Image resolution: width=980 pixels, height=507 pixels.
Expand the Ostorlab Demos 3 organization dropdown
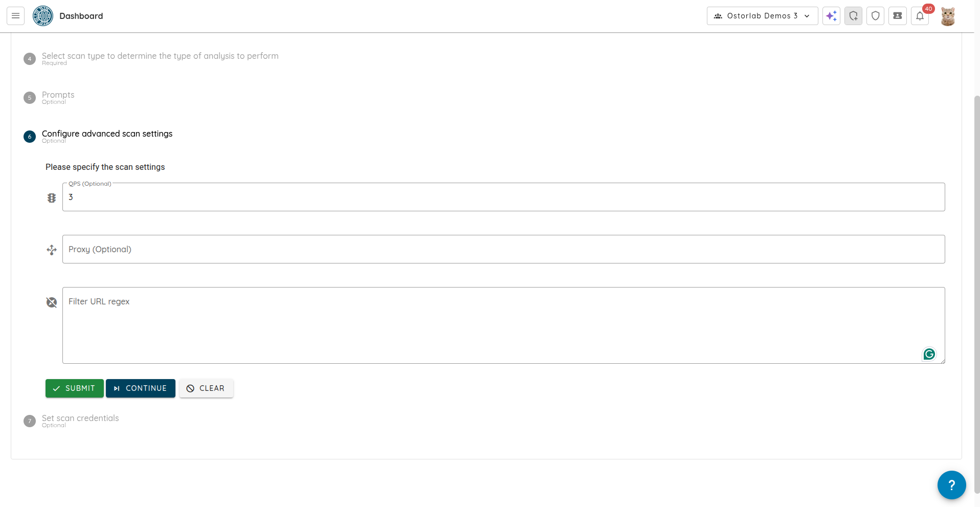point(762,16)
